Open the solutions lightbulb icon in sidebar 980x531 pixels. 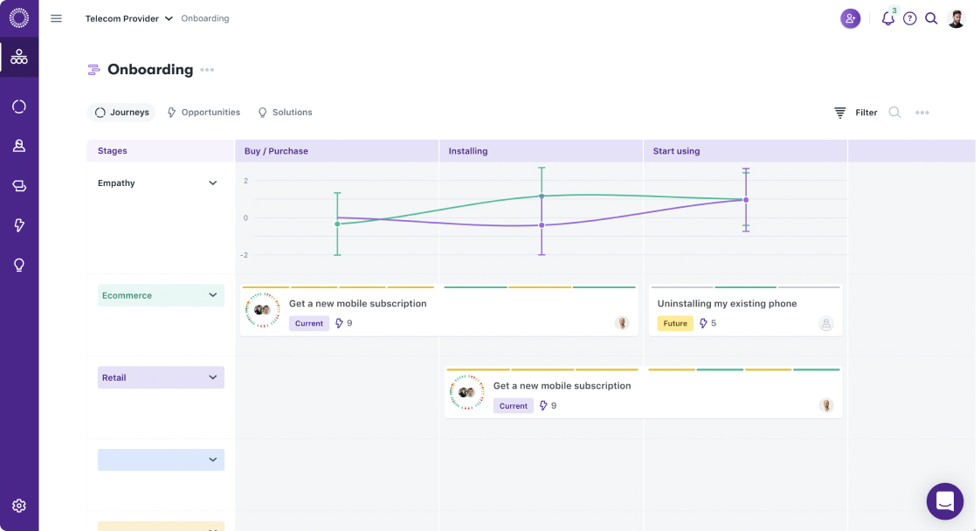(x=18, y=265)
